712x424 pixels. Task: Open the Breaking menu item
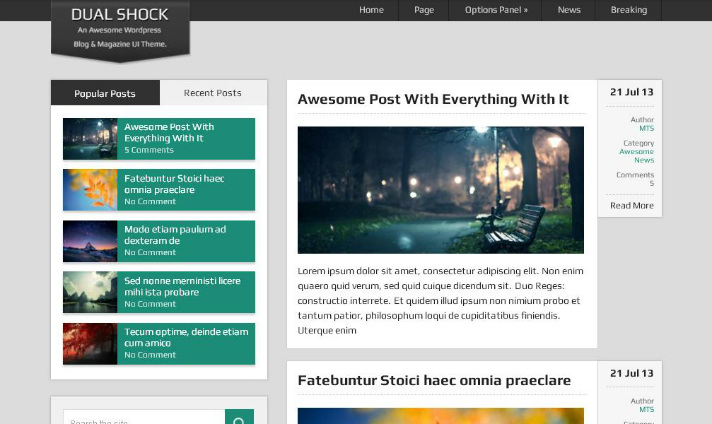pos(628,10)
